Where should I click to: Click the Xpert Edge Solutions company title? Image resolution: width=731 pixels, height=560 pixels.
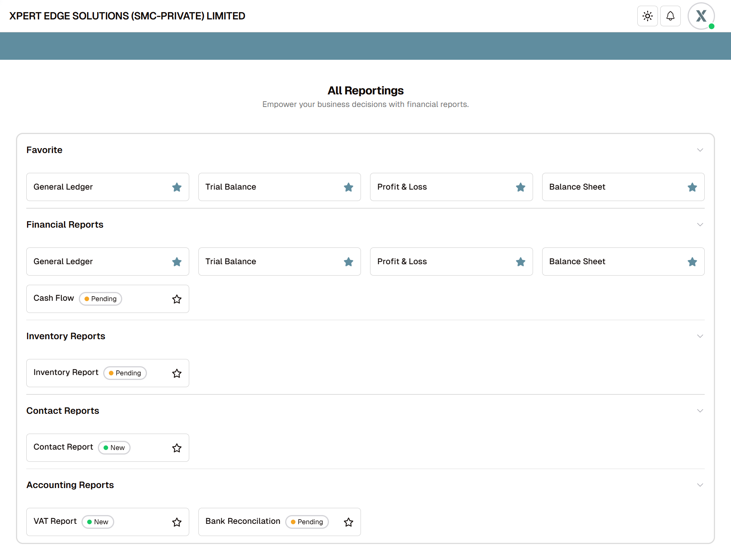pyautogui.click(x=127, y=16)
